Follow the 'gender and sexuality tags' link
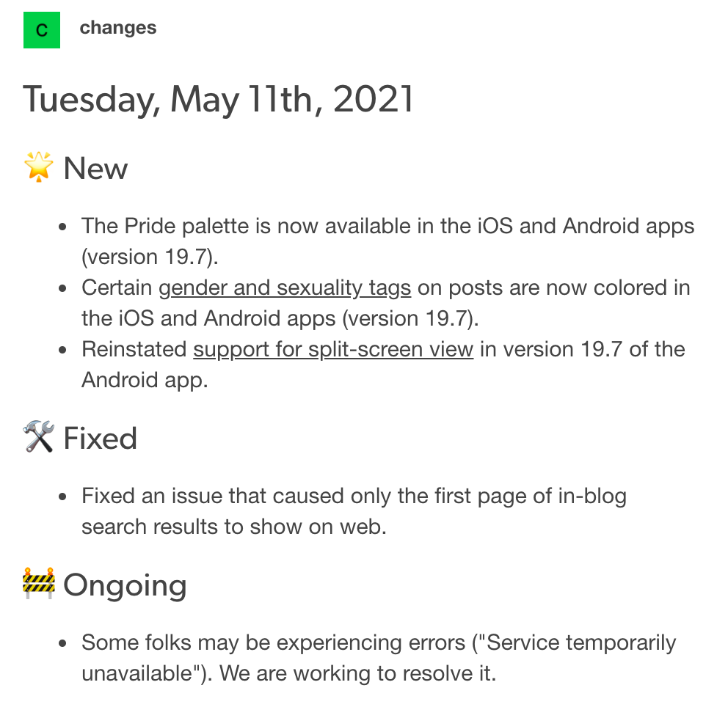 tap(285, 287)
